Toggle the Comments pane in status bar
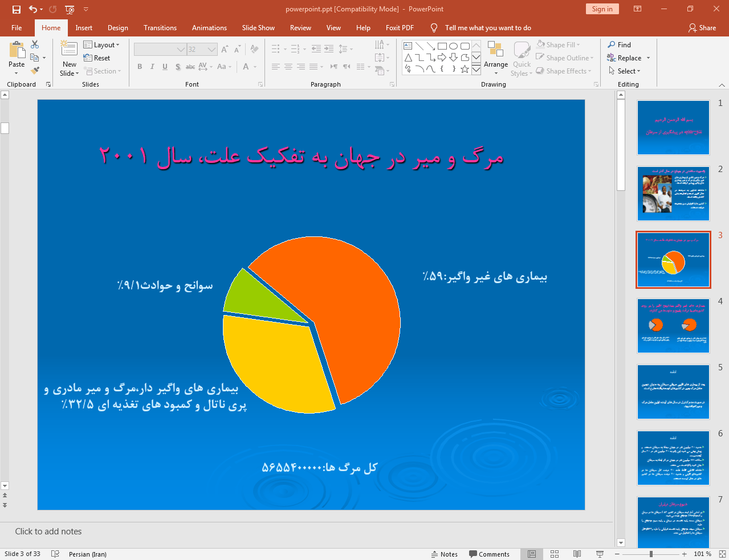Image resolution: width=729 pixels, height=560 pixels. pyautogui.click(x=489, y=554)
